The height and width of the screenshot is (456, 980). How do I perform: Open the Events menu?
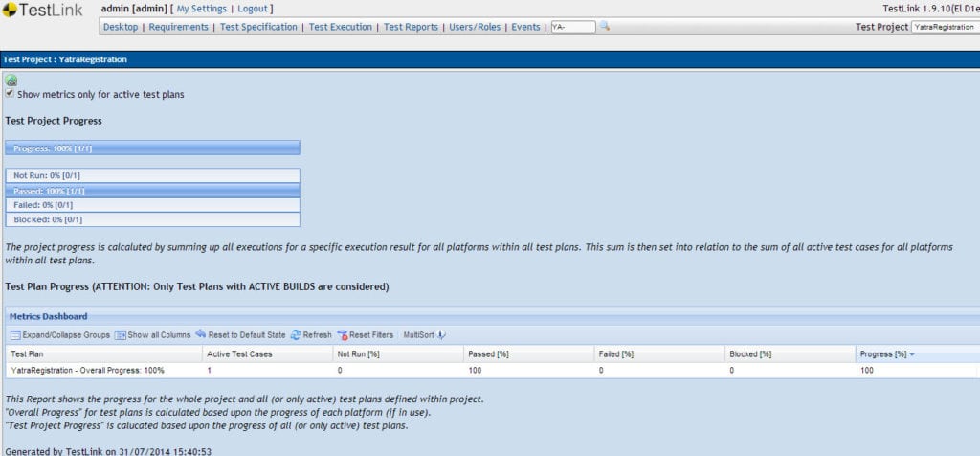525,27
